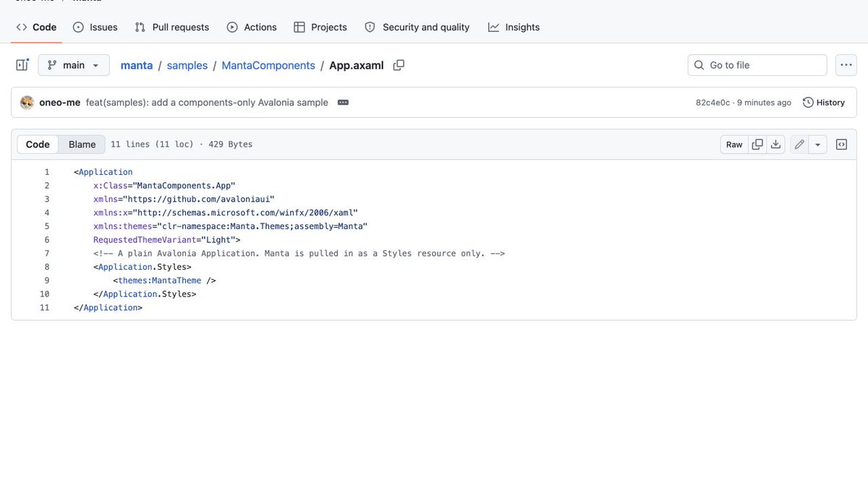The image size is (868, 488).
Task: Select line number 1 in the code
Action: [x=47, y=172]
